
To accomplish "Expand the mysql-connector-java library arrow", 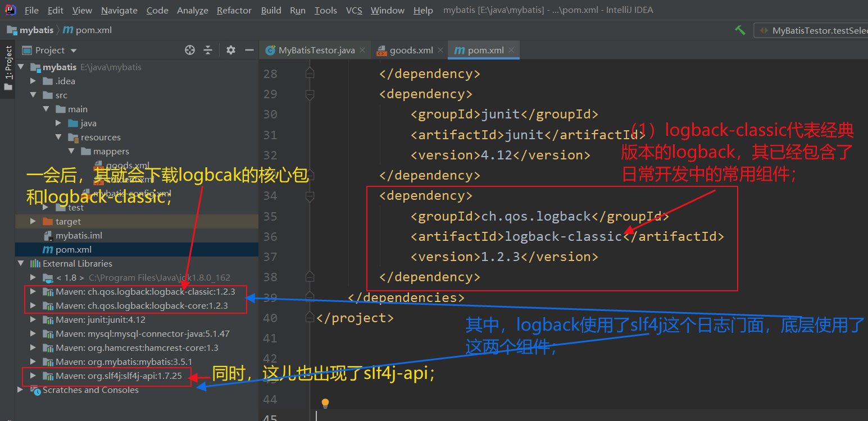I will point(34,334).
